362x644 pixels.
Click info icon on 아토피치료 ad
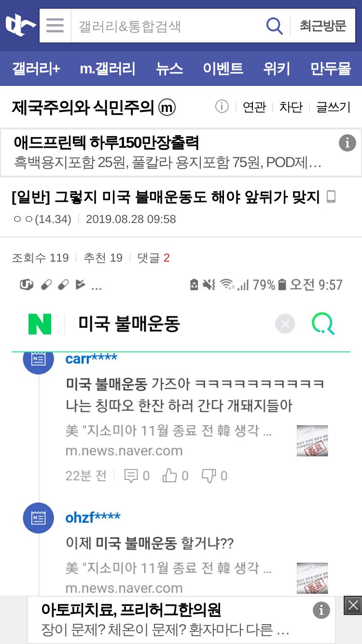pos(321,610)
